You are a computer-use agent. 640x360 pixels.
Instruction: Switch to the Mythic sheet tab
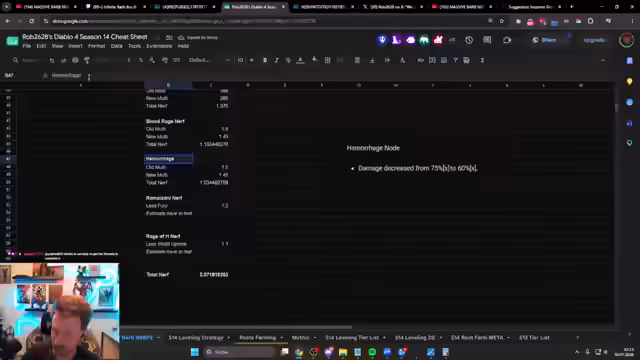300,338
